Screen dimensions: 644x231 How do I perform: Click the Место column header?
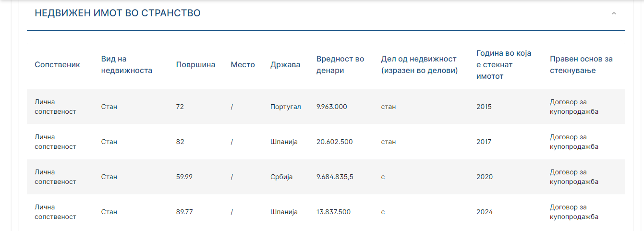[243, 65]
